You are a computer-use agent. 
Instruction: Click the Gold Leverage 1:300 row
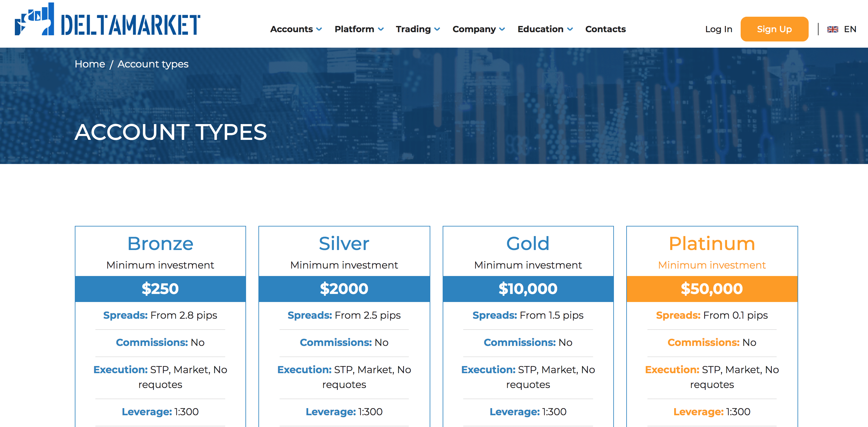click(x=528, y=412)
